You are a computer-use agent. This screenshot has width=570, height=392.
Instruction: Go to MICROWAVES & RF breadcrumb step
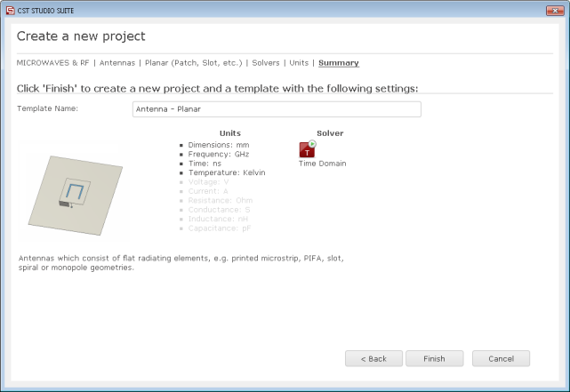tap(52, 63)
